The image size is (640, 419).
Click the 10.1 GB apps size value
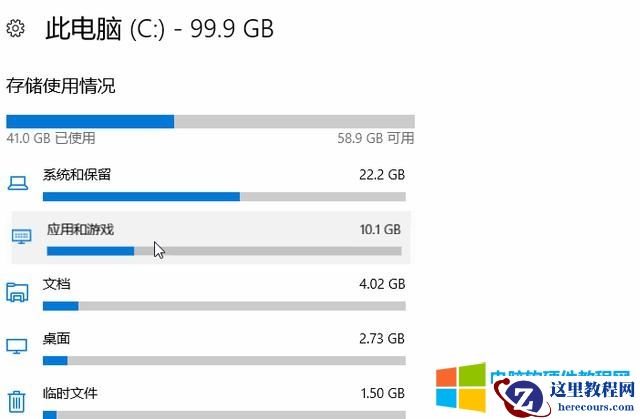coord(380,230)
